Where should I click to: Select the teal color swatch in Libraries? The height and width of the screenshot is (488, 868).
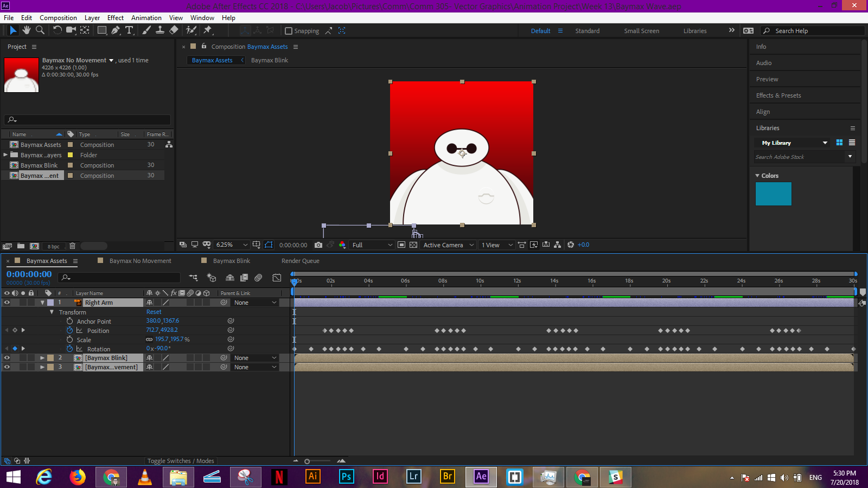[x=773, y=194]
